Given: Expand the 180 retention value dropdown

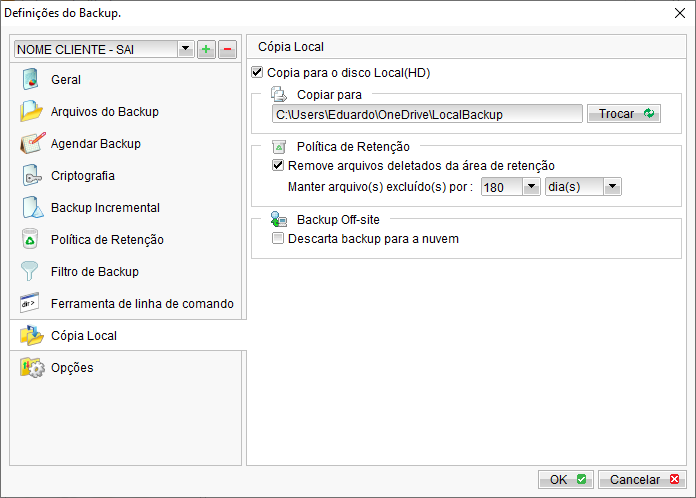Looking at the screenshot, I should [x=530, y=187].
